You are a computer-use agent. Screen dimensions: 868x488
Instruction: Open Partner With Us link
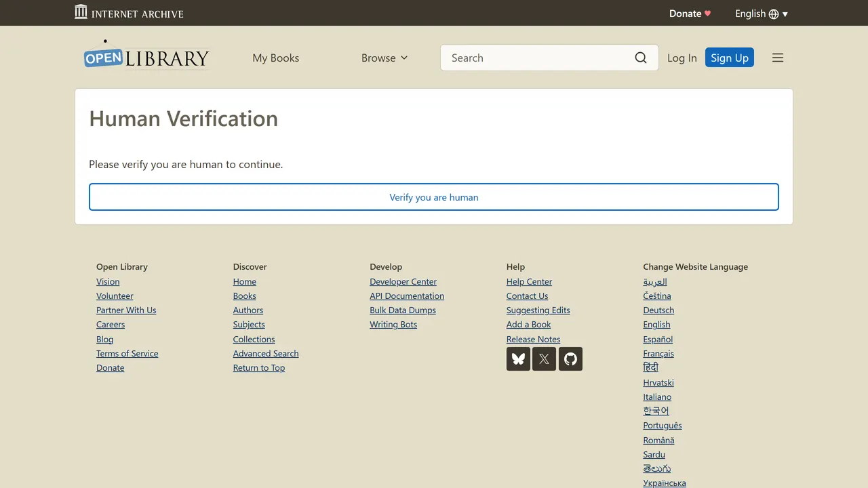tap(126, 310)
